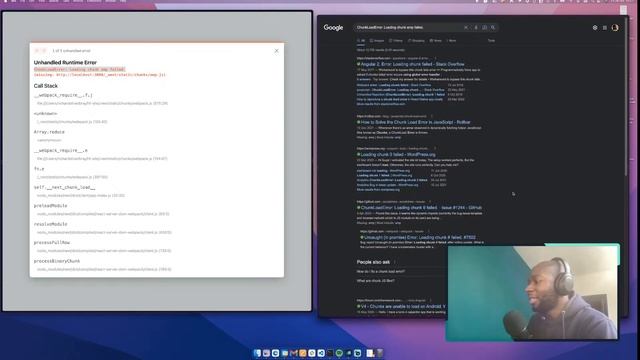Select processBinaryChunk call stack entry

point(57,261)
